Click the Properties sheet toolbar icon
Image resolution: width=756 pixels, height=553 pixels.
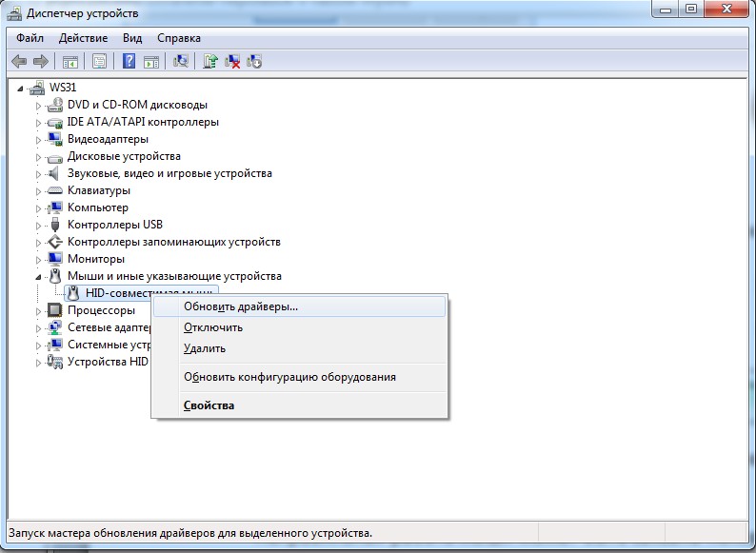point(99,62)
